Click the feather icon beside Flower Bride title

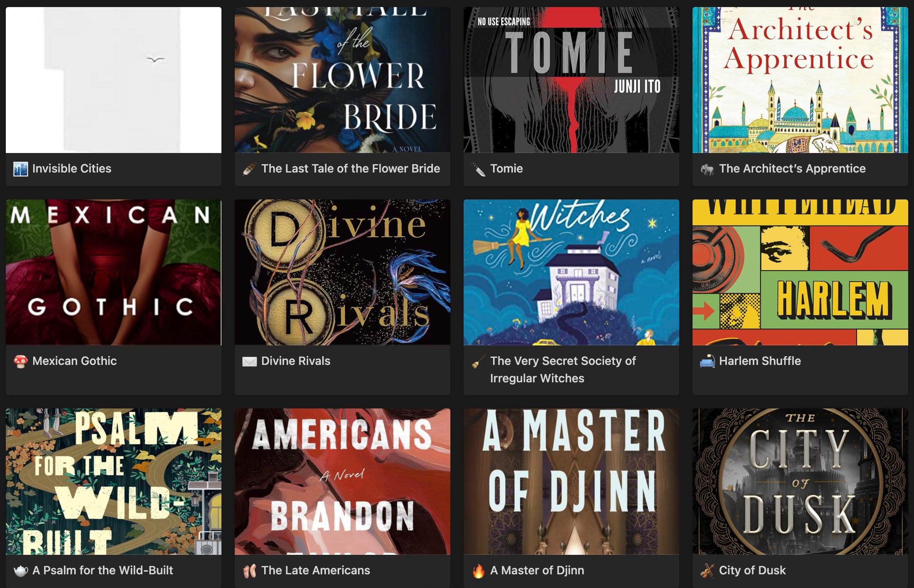tap(249, 169)
